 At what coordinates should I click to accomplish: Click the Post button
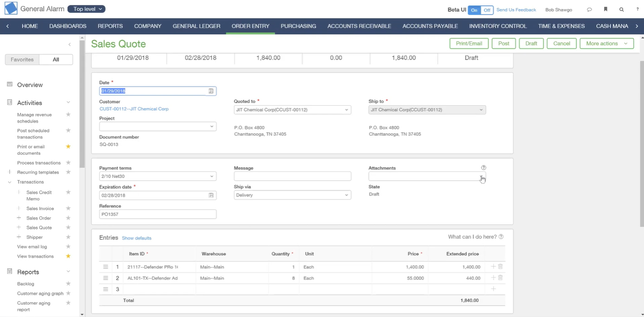coord(504,44)
